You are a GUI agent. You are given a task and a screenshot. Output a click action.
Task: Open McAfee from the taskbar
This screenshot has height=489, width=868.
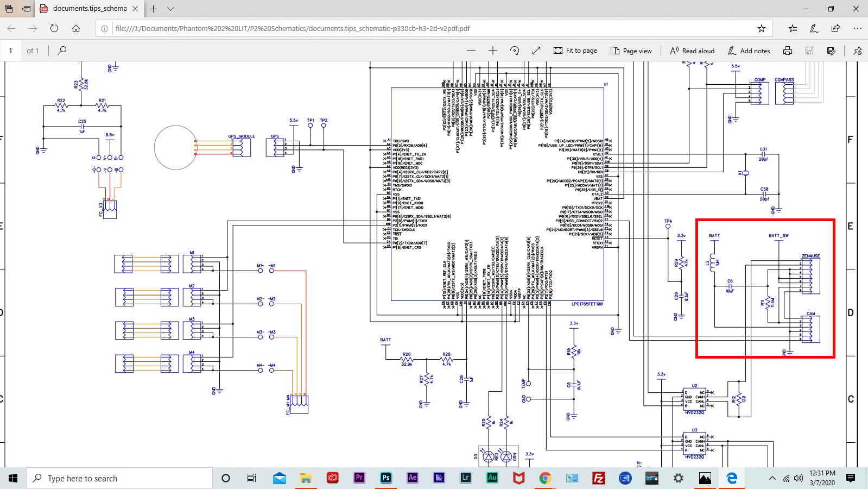pos(519,478)
